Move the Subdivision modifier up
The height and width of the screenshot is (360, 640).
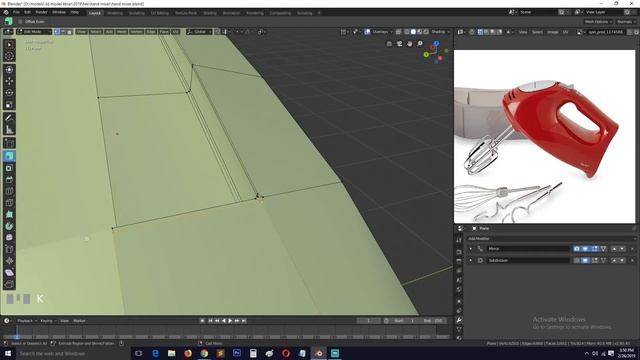click(x=614, y=260)
